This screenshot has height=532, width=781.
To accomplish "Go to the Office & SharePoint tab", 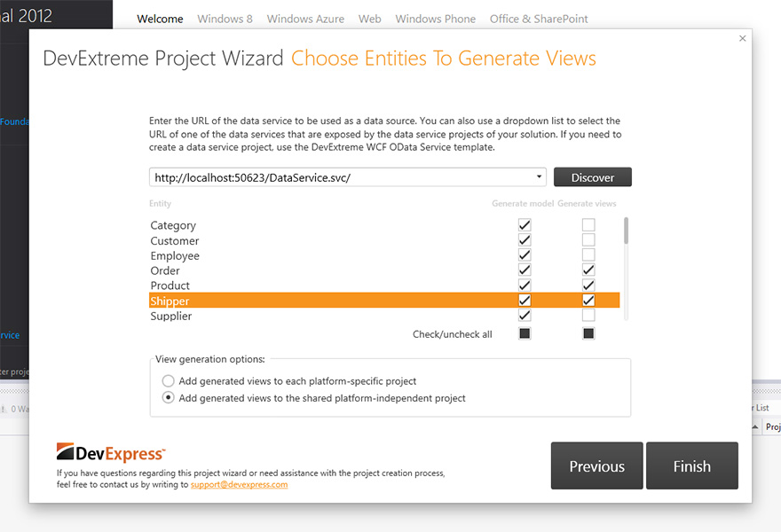I will [539, 18].
